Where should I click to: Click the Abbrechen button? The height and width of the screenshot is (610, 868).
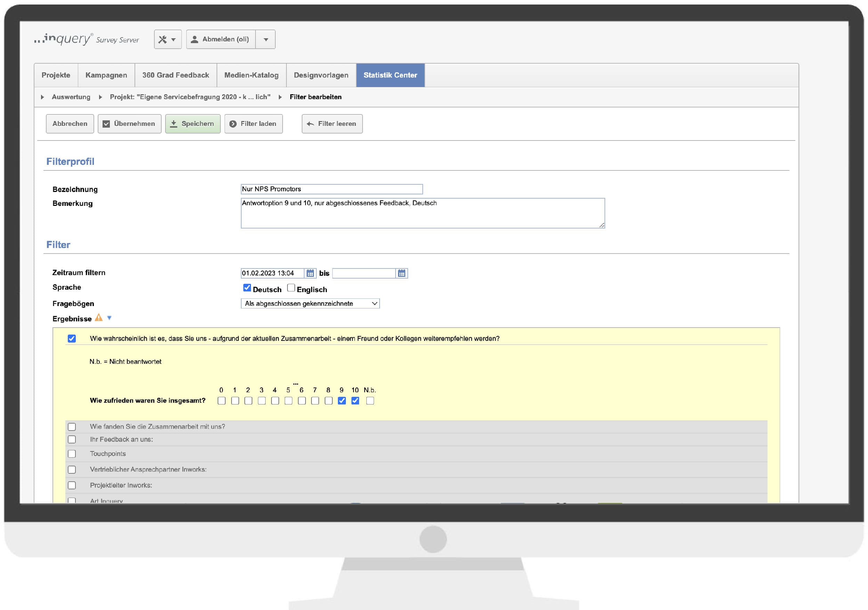coord(70,124)
